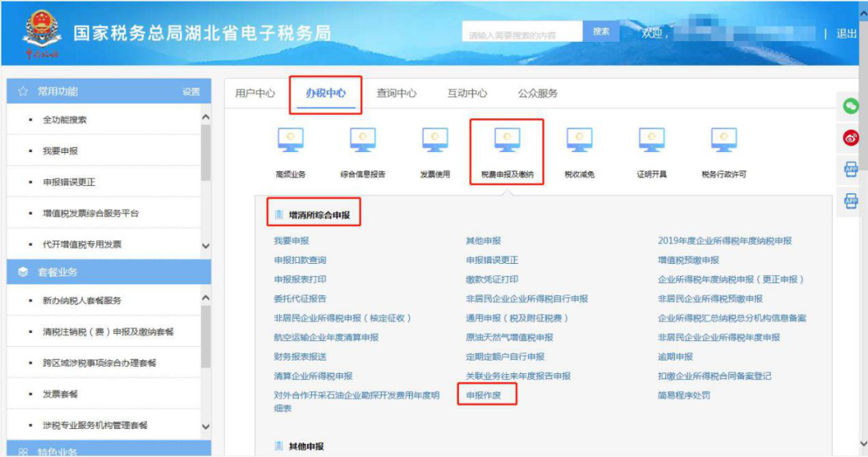Open the 发票使用 monitor icon
868x457 pixels.
click(435, 139)
